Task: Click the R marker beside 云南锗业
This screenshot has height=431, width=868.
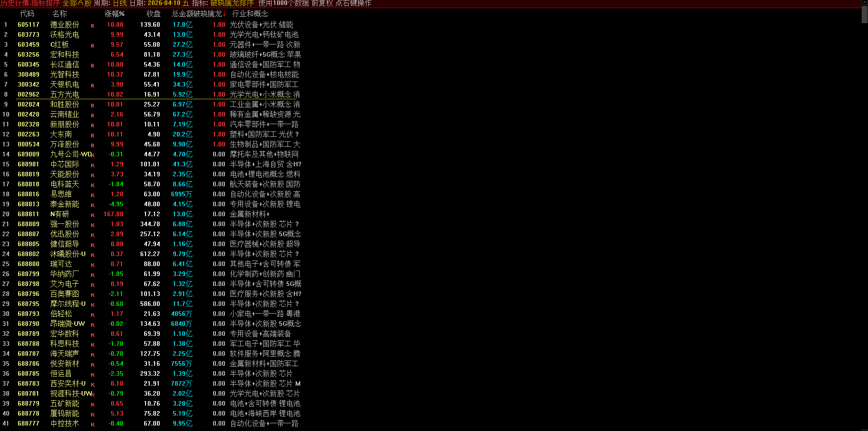Action: (x=93, y=116)
